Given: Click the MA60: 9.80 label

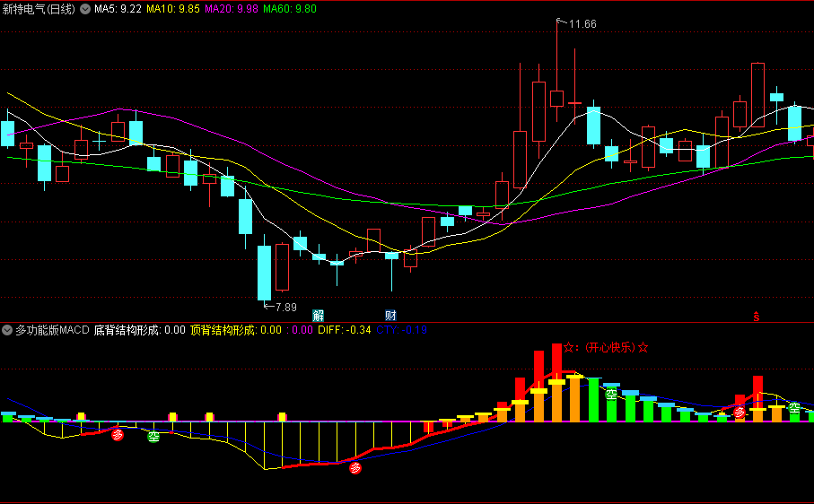Looking at the screenshot, I should tap(290, 9).
